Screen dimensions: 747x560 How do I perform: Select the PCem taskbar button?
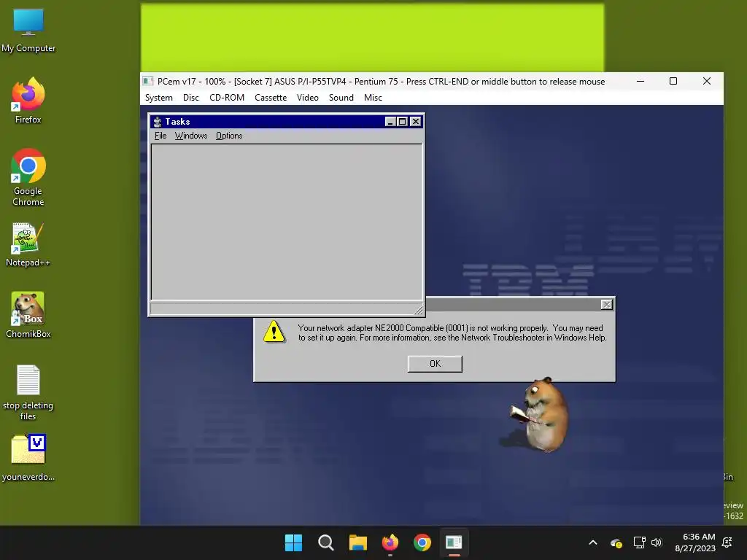coord(454,542)
